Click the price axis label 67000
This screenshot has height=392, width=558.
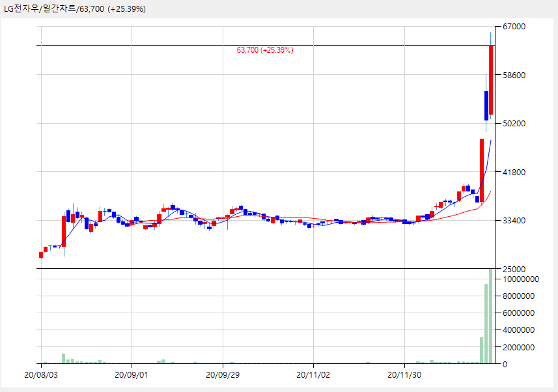point(514,27)
